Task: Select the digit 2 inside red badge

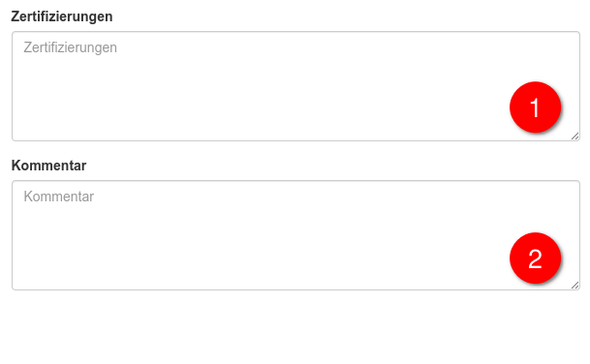Action: 535,258
